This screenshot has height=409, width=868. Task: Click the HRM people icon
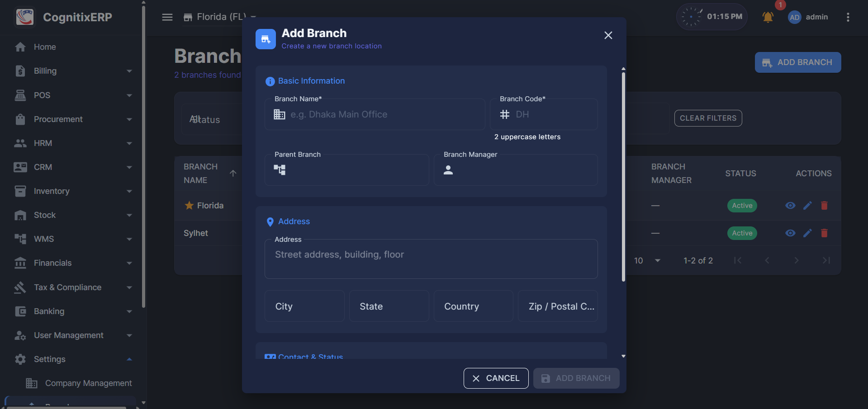tap(20, 143)
